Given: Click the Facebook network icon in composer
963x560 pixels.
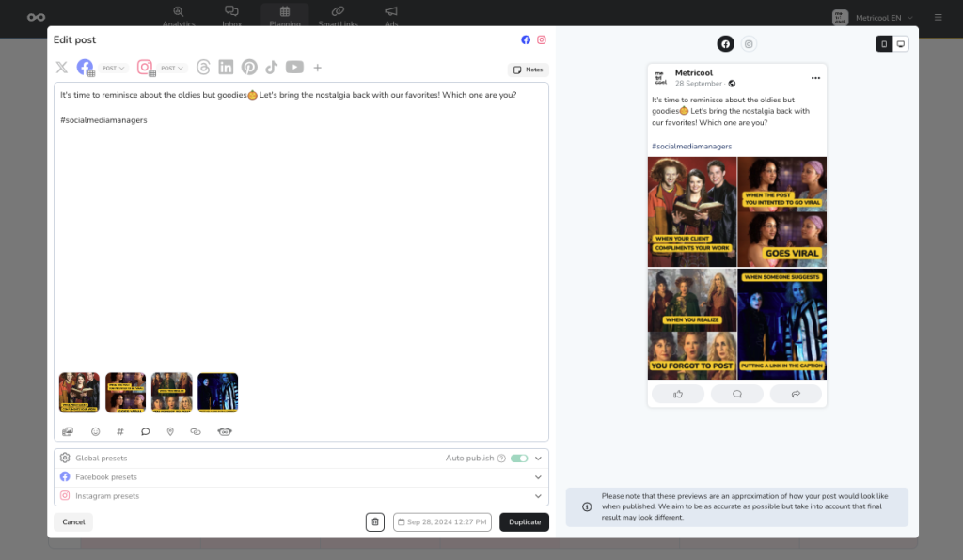Looking at the screenshot, I should 85,67.
